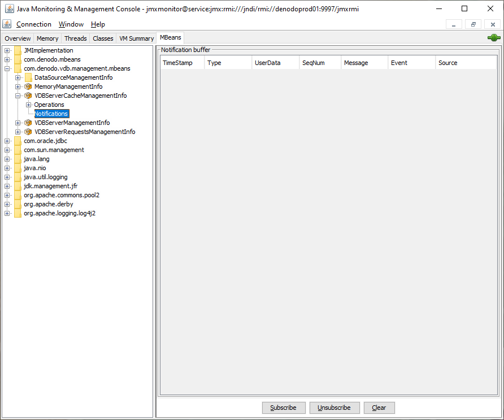Expand the DataSourceManagementInfo node

click(18, 77)
